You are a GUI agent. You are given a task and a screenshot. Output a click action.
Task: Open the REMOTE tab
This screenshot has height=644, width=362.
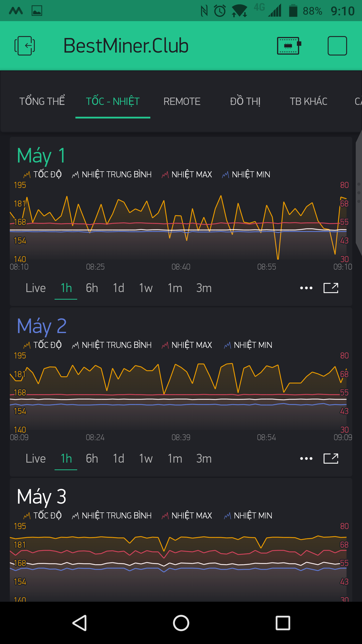tap(182, 101)
